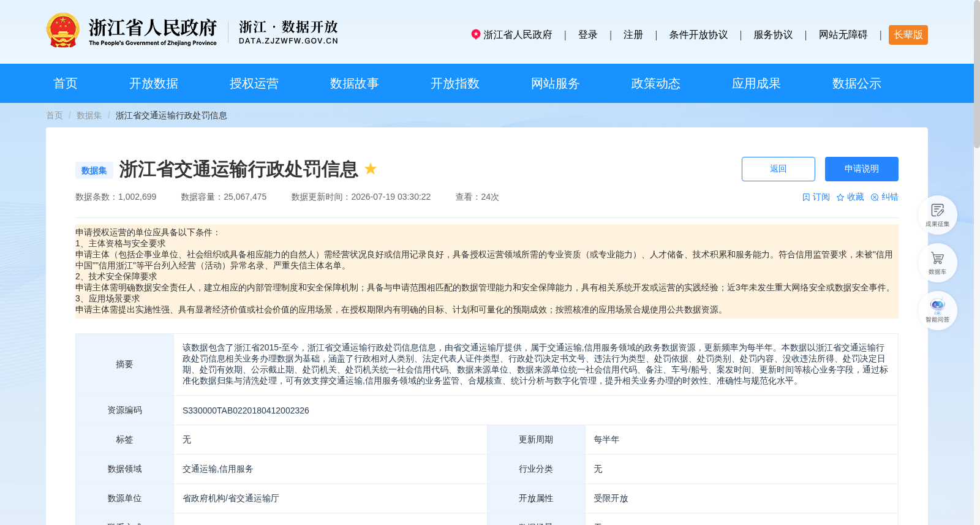Viewport: 980px width, 525px height.
Task: Click the 摘要 row label cell
Action: pos(124,364)
